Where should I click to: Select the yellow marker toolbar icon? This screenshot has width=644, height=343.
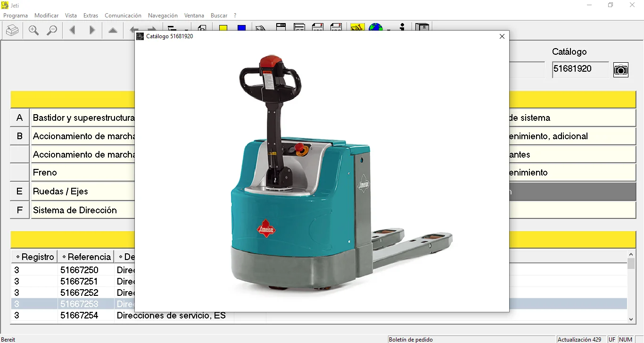click(223, 28)
